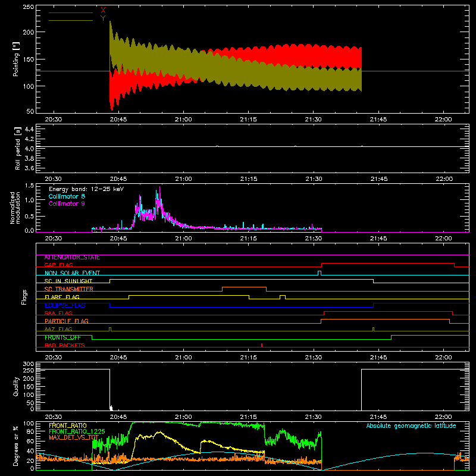Click the 300 tick on Quality axis
Image resolution: width=476 pixels, height=476 pixels.
tap(29, 364)
